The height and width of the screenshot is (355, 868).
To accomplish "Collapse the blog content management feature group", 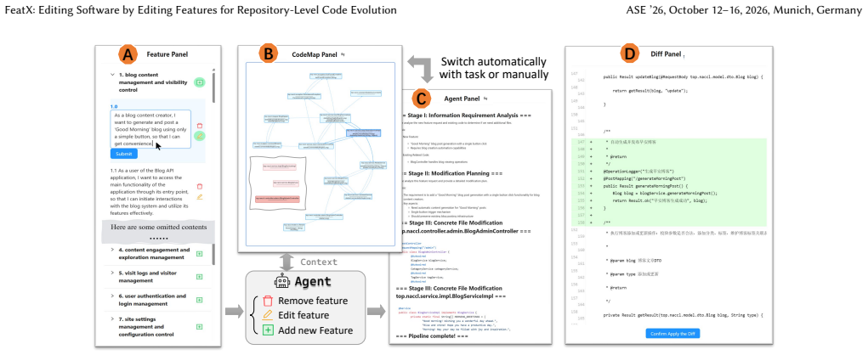I will tap(112, 75).
